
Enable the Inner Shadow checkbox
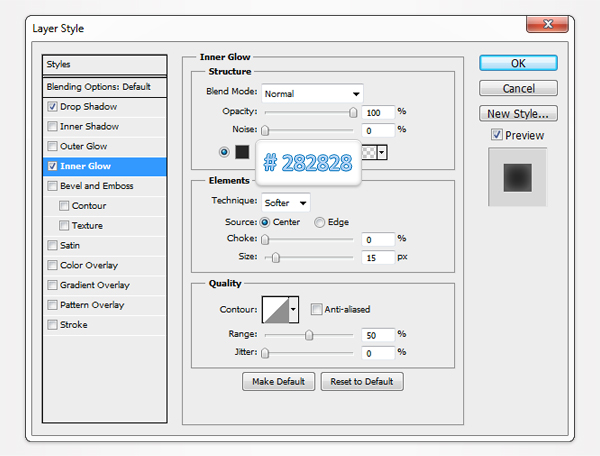click(52, 127)
